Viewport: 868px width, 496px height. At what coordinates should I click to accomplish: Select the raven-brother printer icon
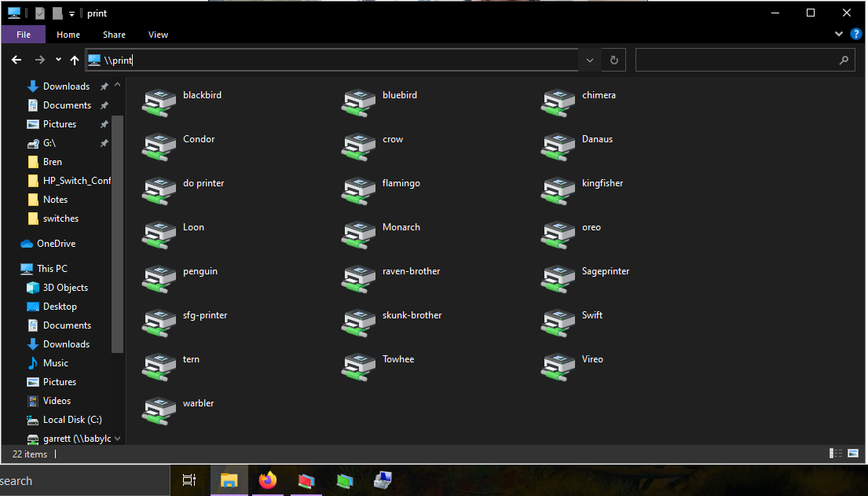pos(359,279)
